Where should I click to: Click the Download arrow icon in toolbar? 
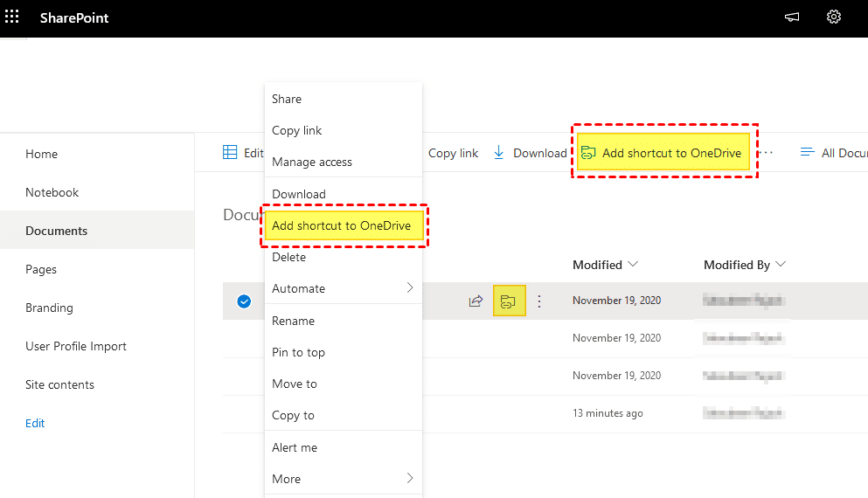(x=499, y=153)
